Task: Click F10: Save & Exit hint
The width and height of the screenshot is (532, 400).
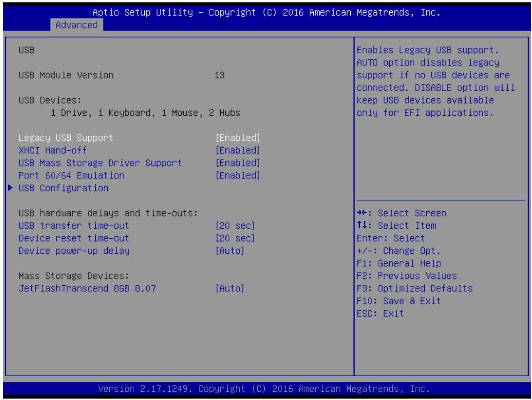Action: tap(399, 301)
